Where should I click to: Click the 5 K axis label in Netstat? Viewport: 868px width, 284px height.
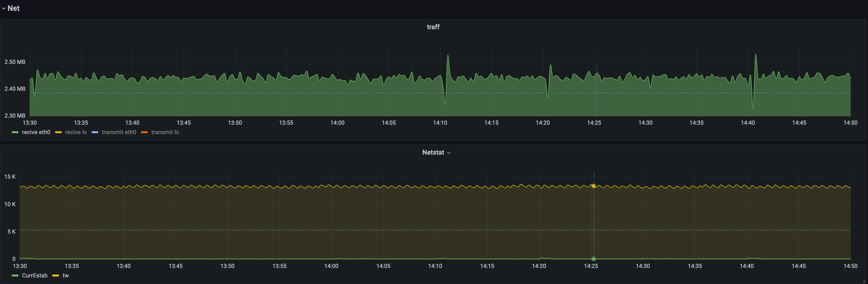click(12, 232)
